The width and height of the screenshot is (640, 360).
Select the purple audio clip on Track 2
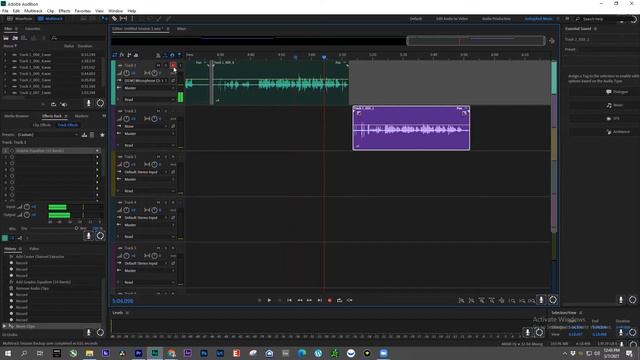[x=411, y=128]
